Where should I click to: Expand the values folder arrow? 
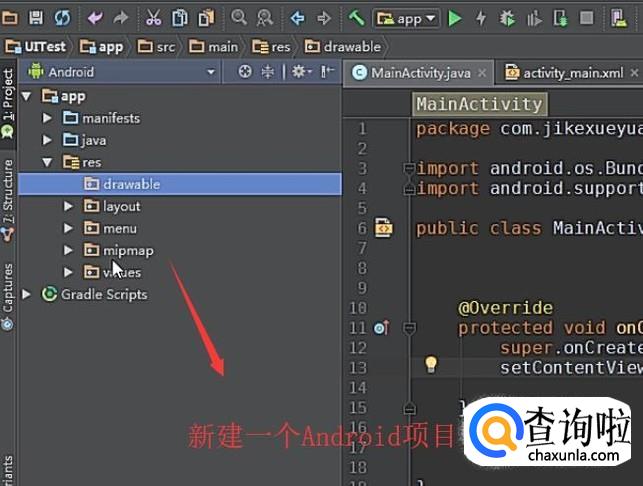click(68, 272)
